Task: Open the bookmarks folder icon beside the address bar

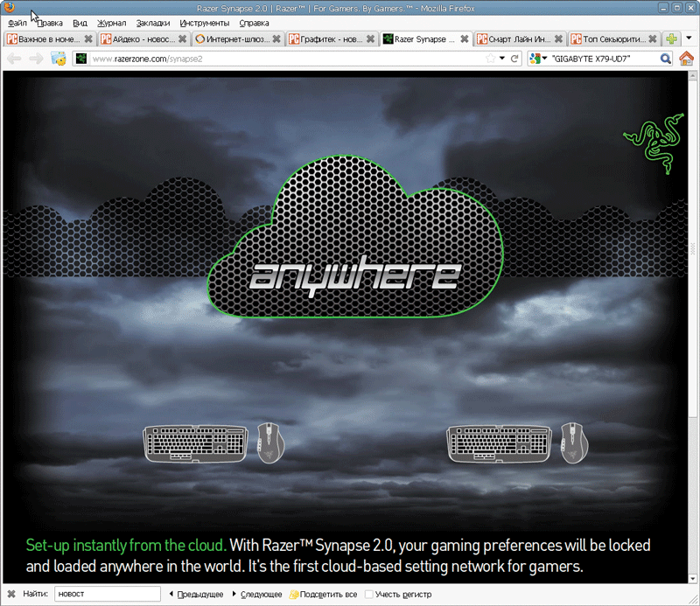Action: (x=59, y=59)
